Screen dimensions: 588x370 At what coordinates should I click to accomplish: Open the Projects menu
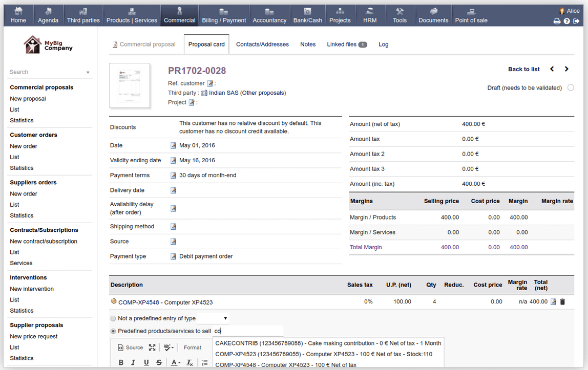tap(340, 15)
